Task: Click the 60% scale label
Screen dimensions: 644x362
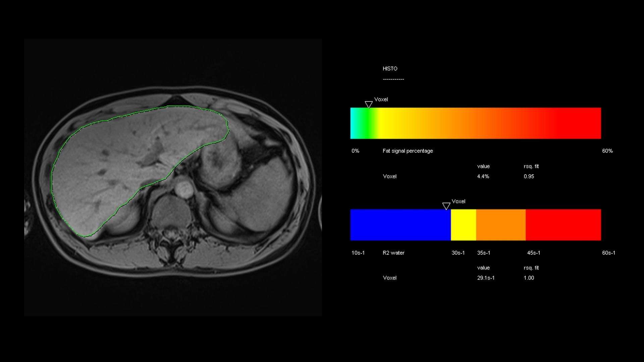Action: click(607, 151)
